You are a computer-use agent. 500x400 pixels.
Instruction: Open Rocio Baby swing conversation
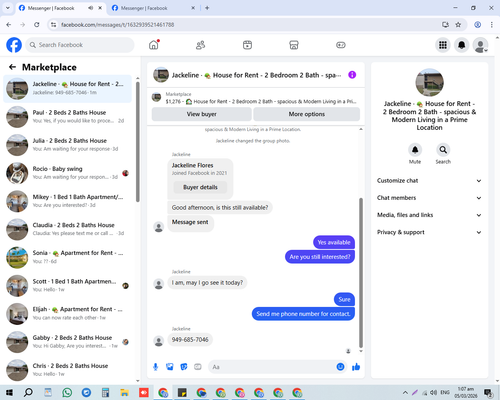tap(68, 173)
